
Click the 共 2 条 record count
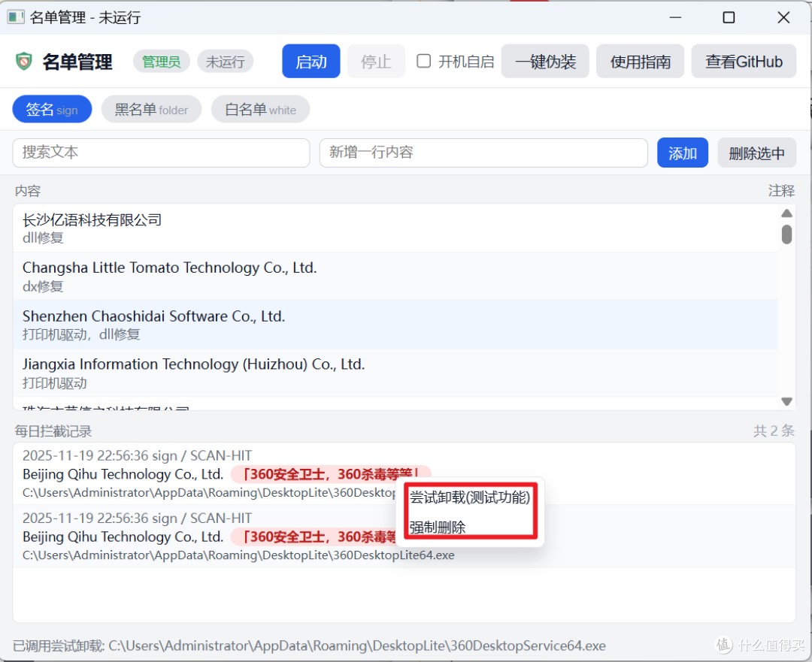[x=774, y=431]
